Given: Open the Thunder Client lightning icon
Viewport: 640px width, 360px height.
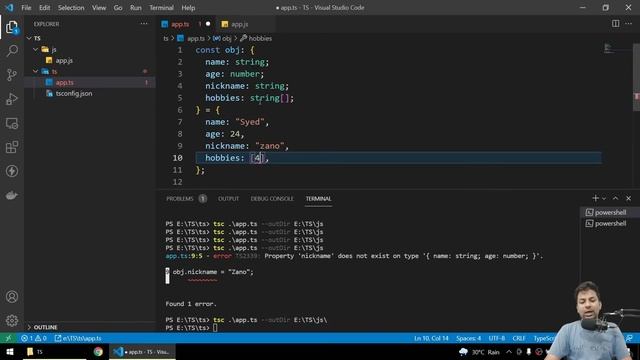Looking at the screenshot, I should click(x=12, y=171).
